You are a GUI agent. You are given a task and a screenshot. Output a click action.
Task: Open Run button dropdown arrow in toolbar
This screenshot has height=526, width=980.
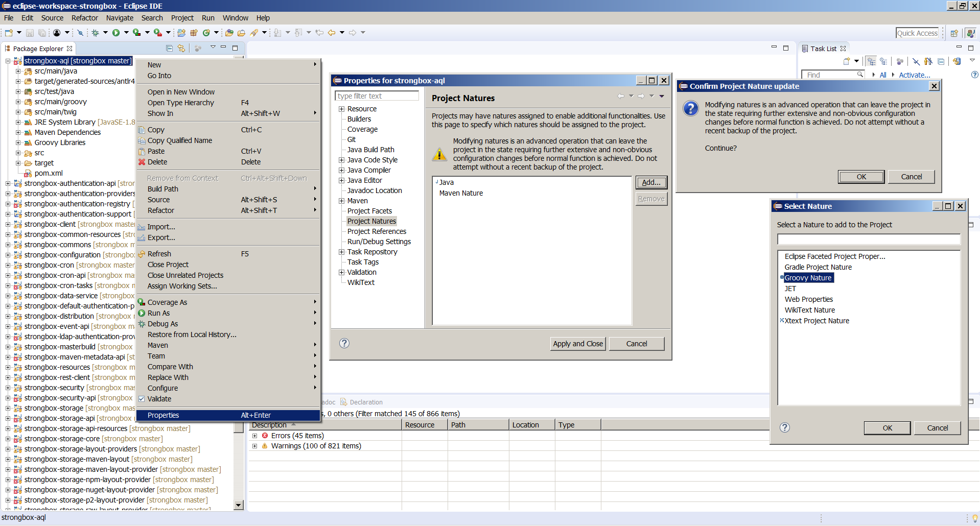[x=126, y=33]
